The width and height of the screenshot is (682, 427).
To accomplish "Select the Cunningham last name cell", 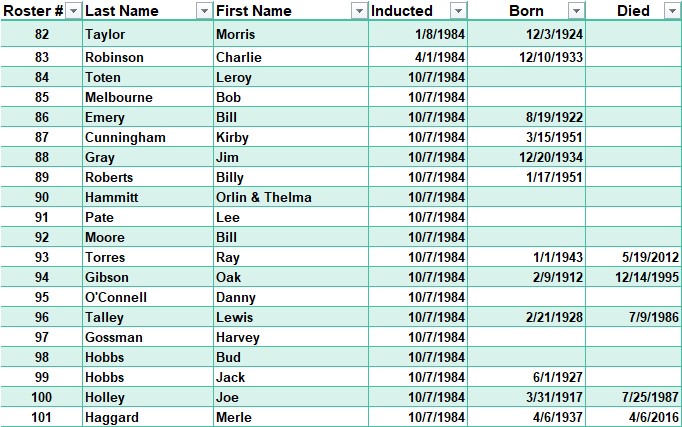I will 148,137.
